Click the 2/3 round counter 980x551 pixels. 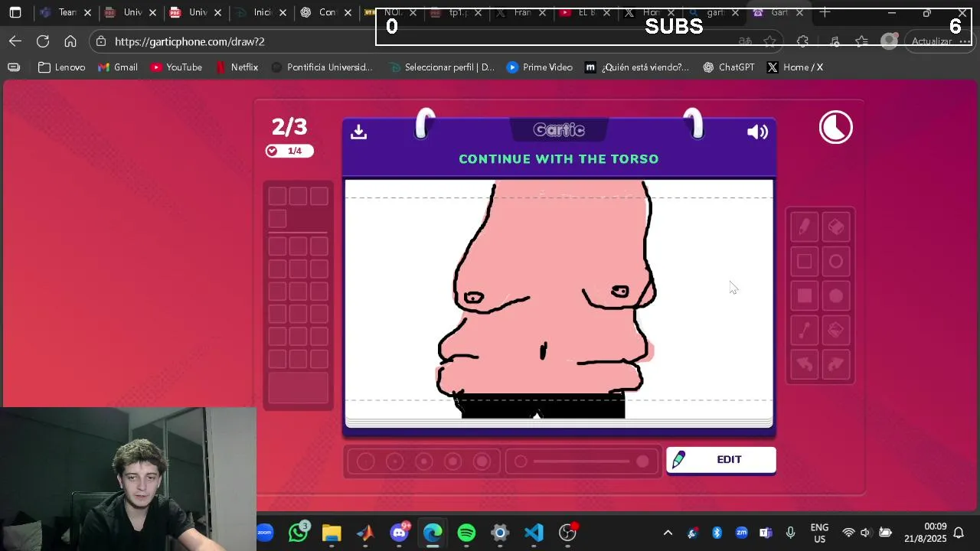coord(289,126)
